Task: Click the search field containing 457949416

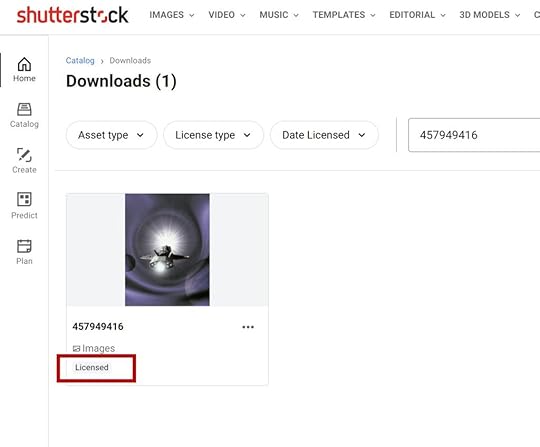Action: click(474, 135)
